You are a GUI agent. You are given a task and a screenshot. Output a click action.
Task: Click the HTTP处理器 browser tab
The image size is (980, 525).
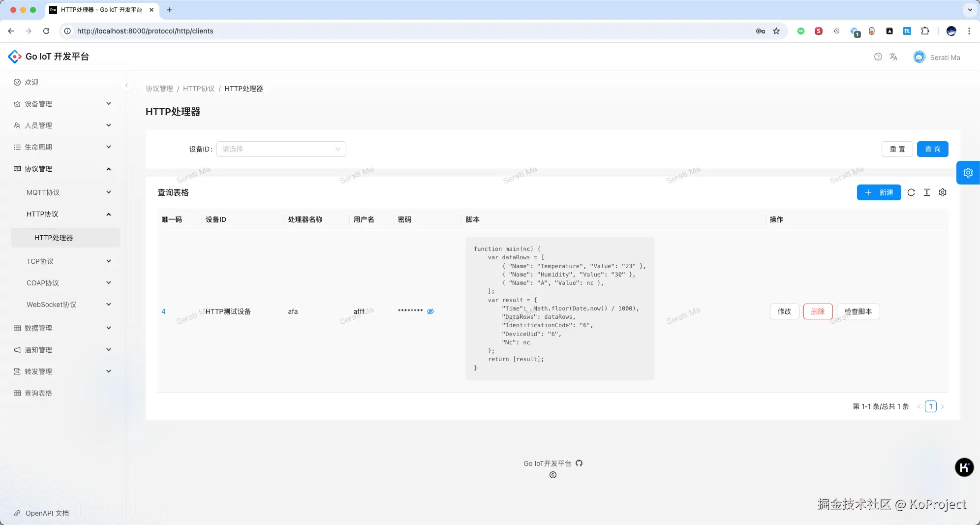(x=102, y=10)
